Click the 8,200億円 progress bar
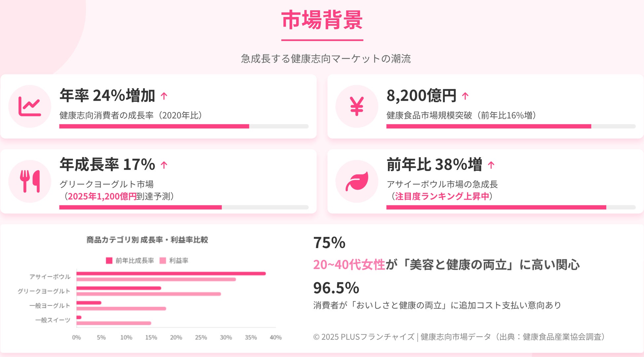Image resolution: width=644 pixels, height=357 pixels. click(511, 126)
